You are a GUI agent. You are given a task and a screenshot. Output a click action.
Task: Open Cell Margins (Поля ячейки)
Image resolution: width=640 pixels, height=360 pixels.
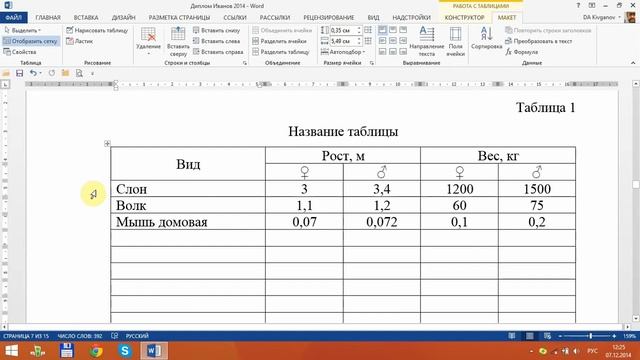click(456, 42)
